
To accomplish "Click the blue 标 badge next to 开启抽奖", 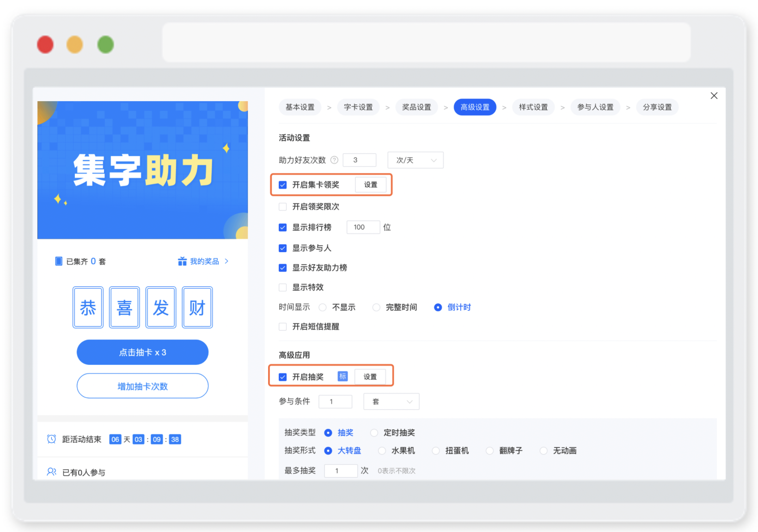I will click(342, 376).
